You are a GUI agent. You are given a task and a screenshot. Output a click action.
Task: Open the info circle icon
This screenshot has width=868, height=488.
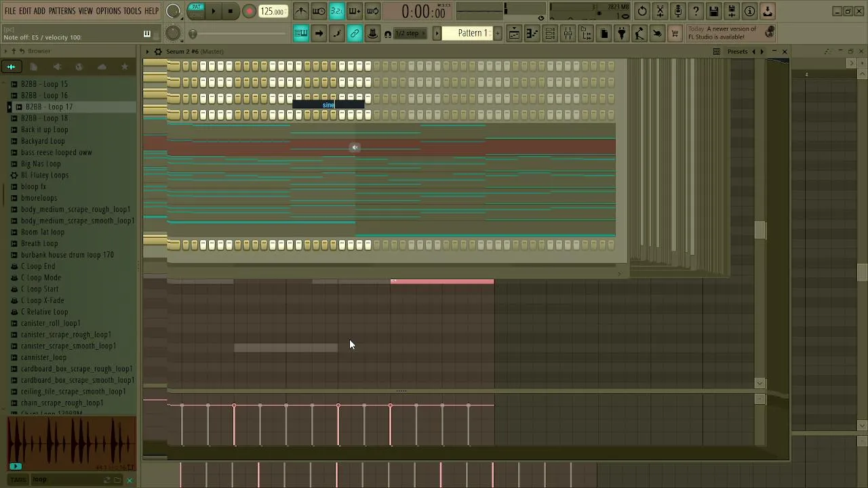[x=749, y=11]
